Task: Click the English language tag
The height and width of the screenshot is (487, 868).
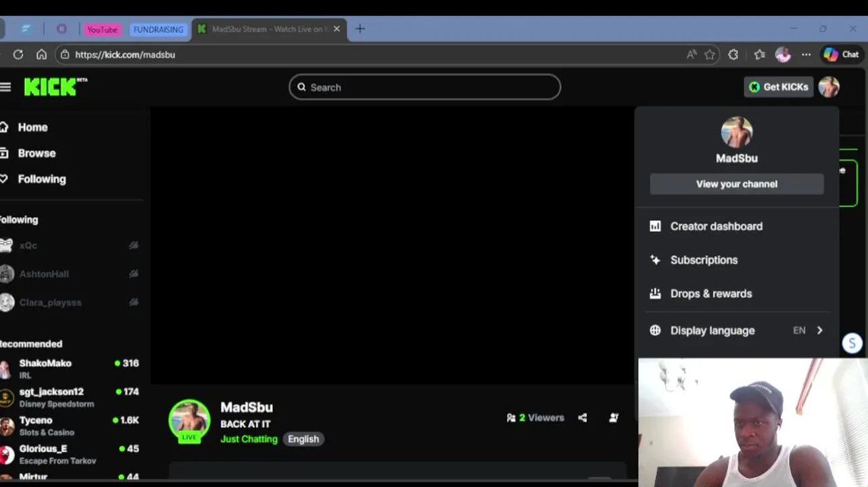Action: pos(304,439)
